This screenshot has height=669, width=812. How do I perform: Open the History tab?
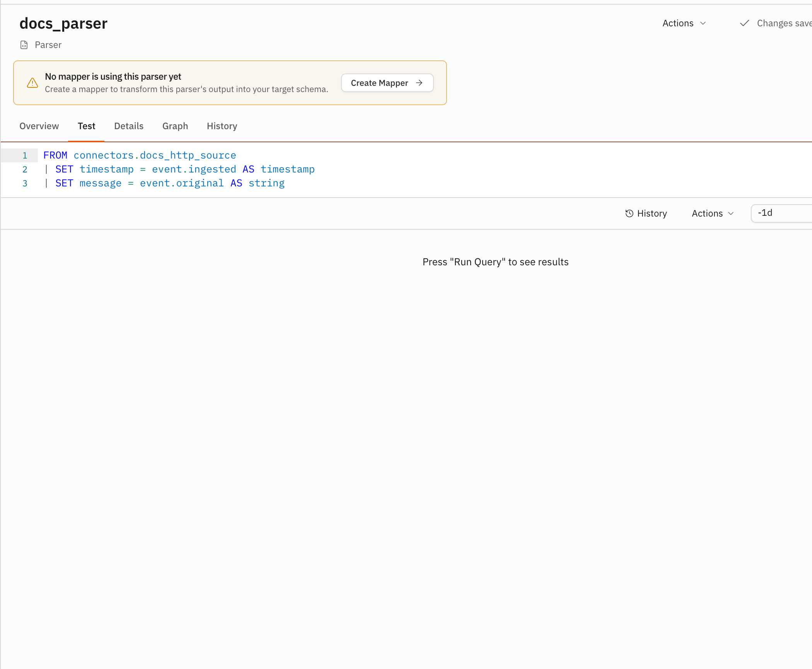[222, 126]
